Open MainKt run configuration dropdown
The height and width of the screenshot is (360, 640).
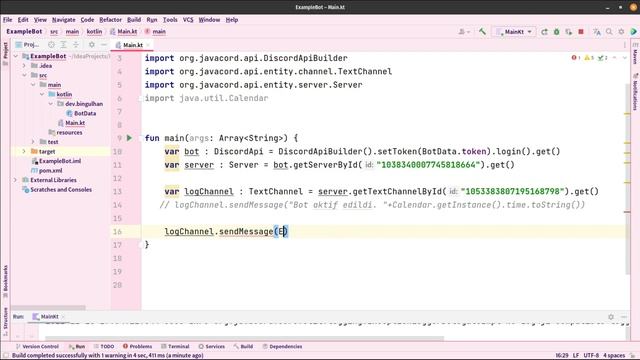coord(514,31)
